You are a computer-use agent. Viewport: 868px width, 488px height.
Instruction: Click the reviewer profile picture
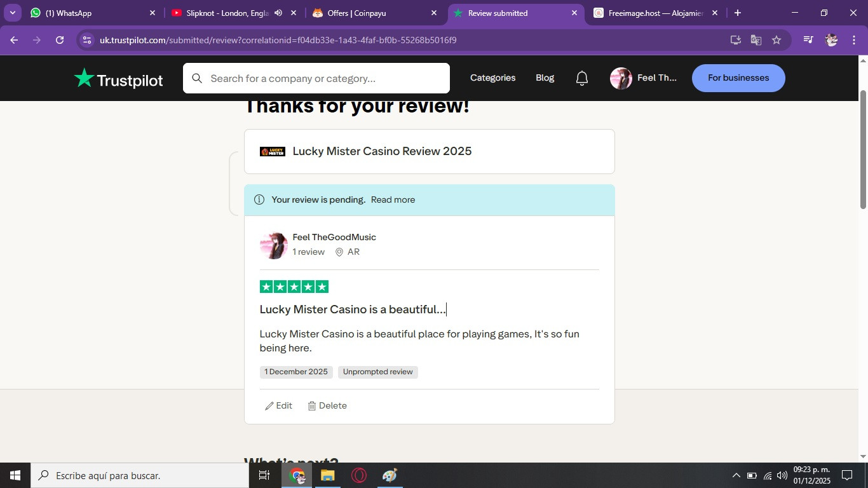click(274, 245)
